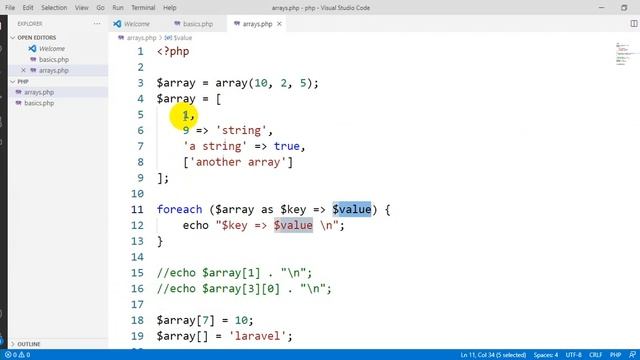This screenshot has width=640, height=360.
Task: Open the File menu
Action: tap(10, 8)
